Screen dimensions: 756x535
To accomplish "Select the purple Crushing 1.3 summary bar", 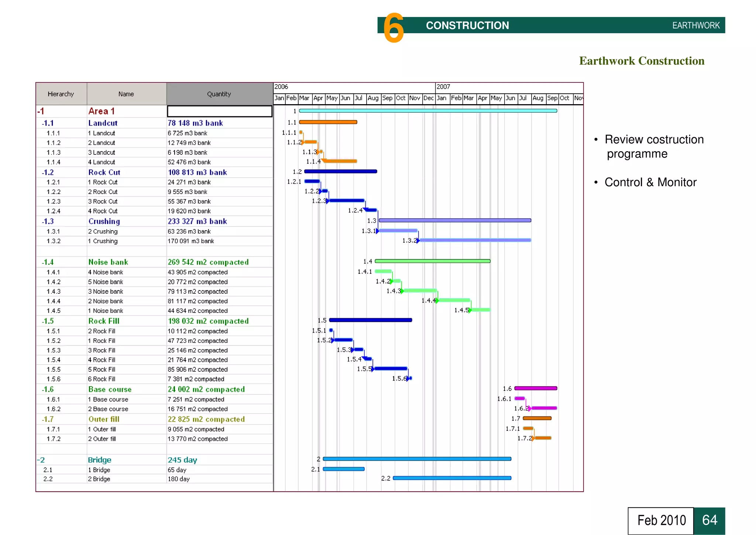I will (455, 220).
